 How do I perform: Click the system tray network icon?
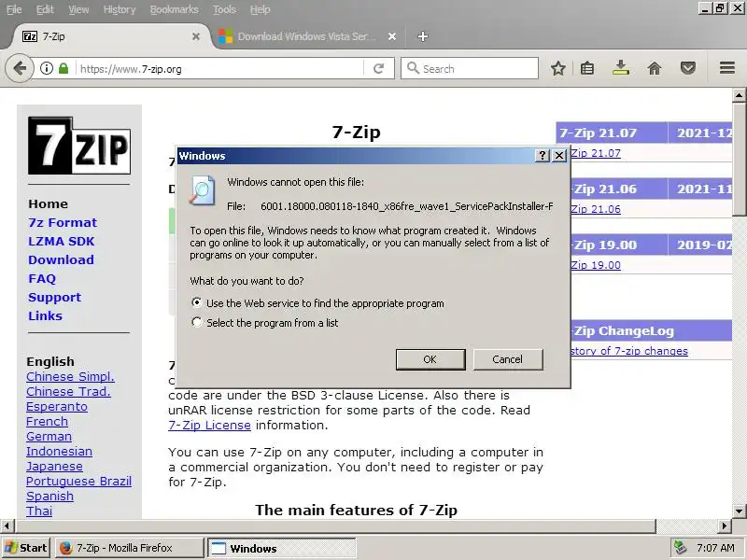pos(680,548)
